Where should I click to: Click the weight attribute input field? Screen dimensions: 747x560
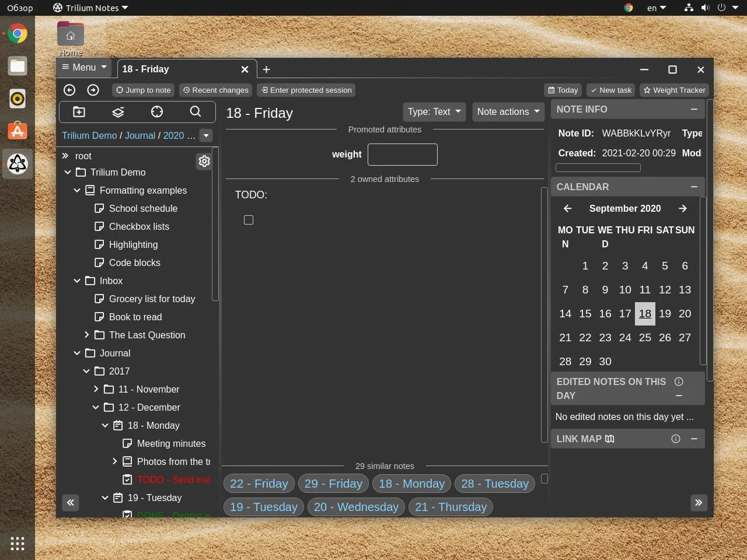402,155
